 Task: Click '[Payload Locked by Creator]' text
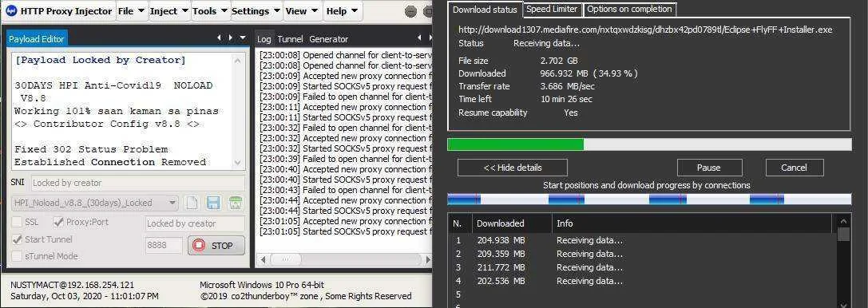[x=100, y=60]
